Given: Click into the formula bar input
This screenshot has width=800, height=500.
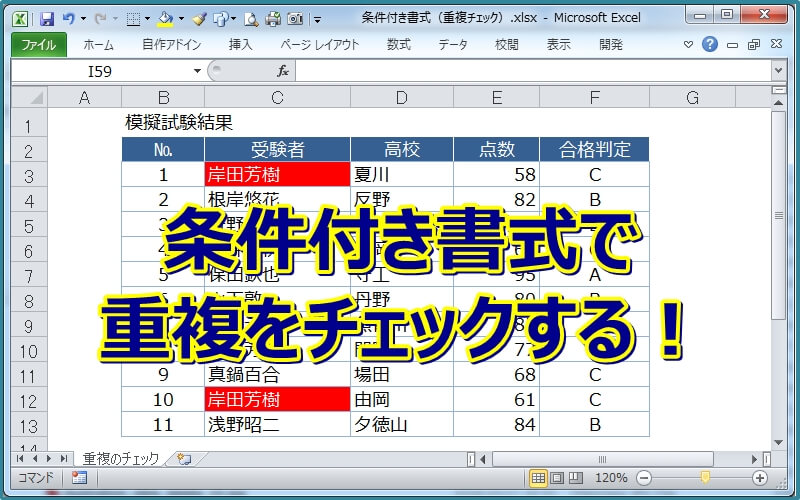Looking at the screenshot, I should tap(533, 71).
